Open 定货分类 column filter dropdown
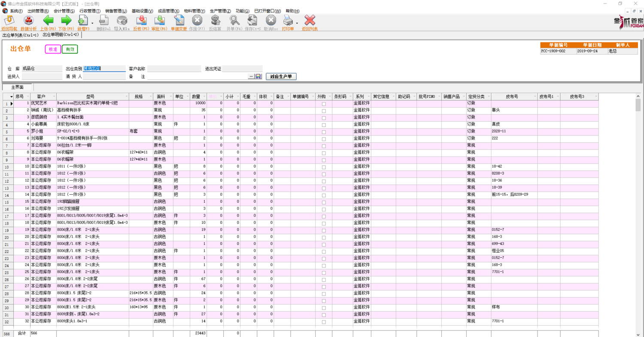The image size is (644, 337). coord(489,97)
